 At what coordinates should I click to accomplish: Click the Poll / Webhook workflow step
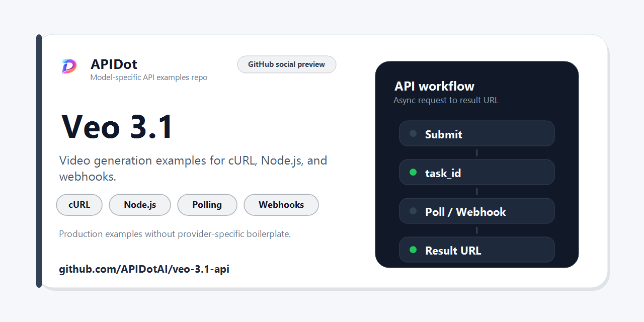click(x=477, y=211)
